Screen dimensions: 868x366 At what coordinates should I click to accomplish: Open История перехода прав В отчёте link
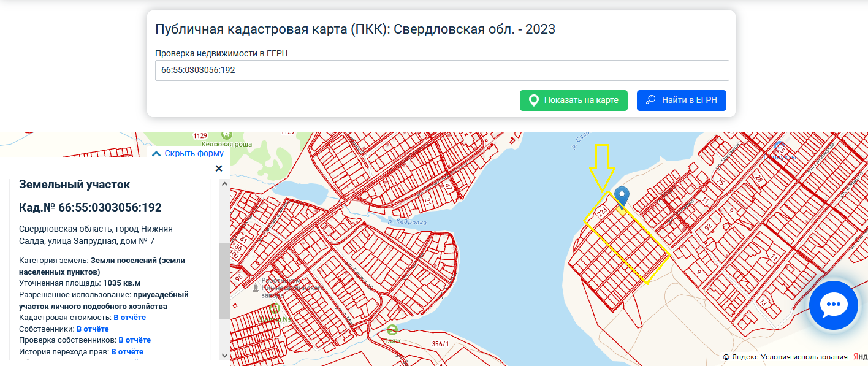click(x=127, y=352)
